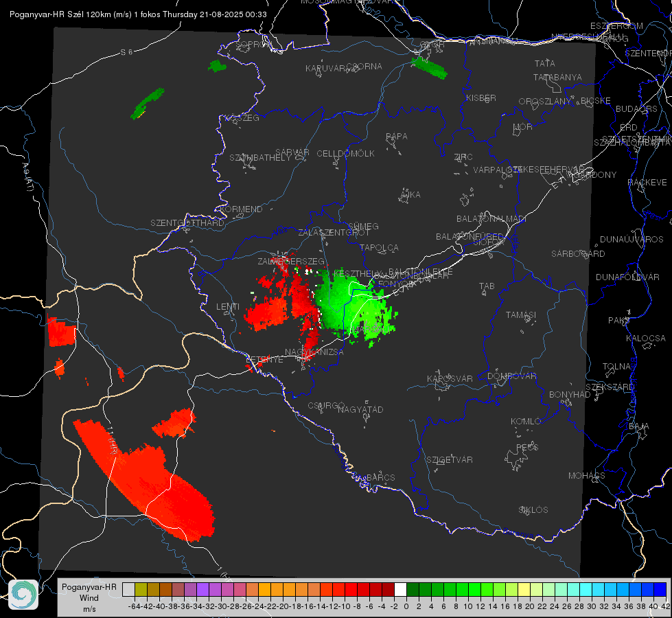This screenshot has width=672, height=618.
Task: Click the BICSKE label
Action: coord(596,100)
